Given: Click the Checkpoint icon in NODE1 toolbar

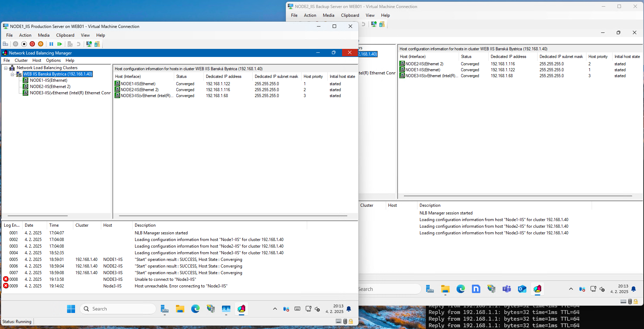Looking at the screenshot, I should click(x=70, y=44).
